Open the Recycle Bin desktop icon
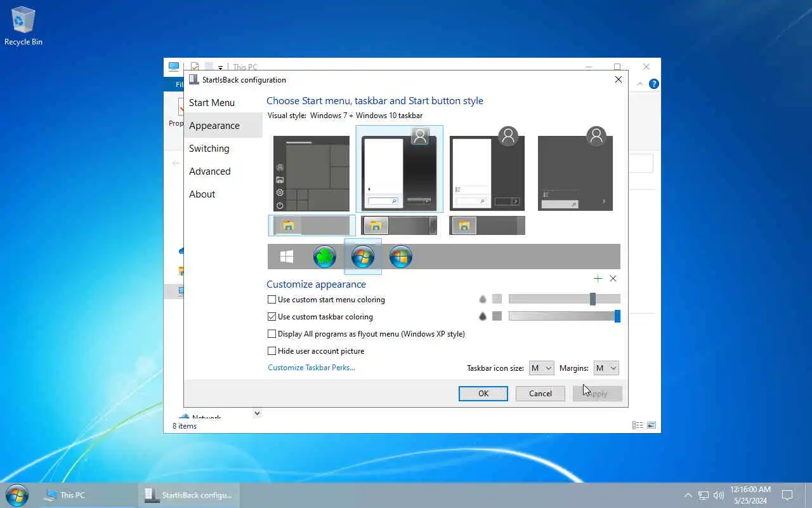 23,26
